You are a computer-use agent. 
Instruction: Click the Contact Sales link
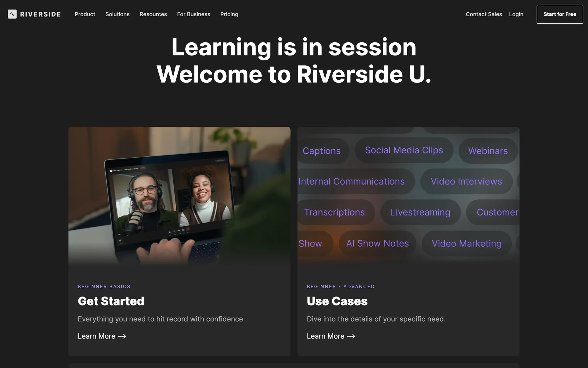point(484,14)
